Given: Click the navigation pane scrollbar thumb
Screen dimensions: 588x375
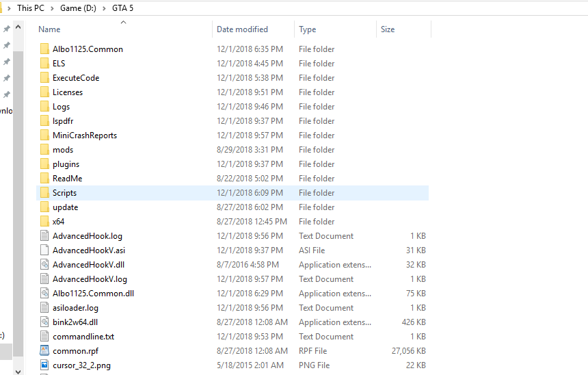Looking at the screenshot, I should pos(18,203).
